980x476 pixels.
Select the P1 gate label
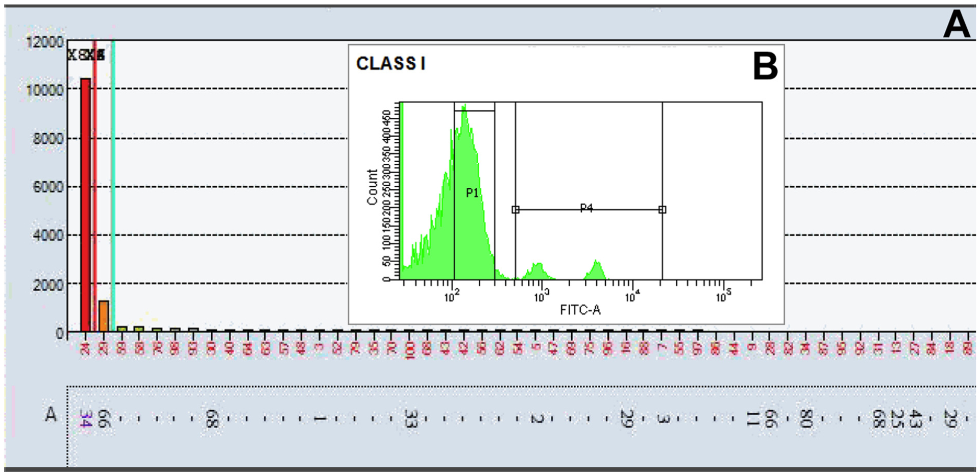(472, 193)
